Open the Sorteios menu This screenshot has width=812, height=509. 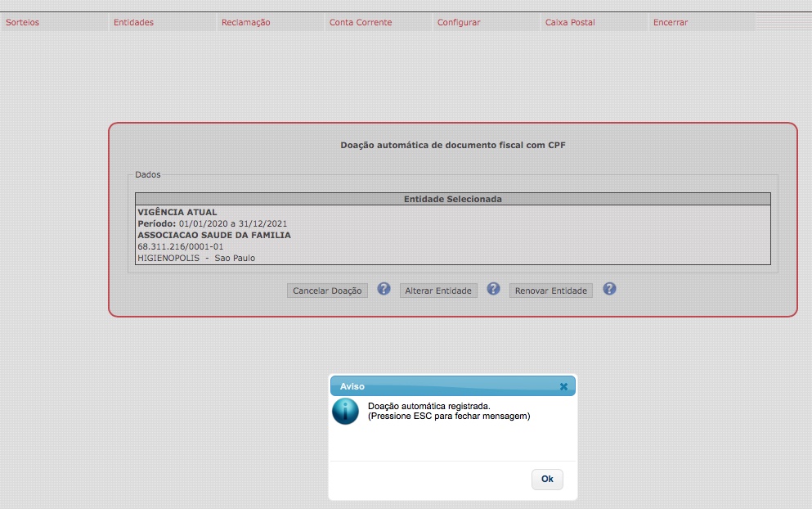tap(23, 22)
